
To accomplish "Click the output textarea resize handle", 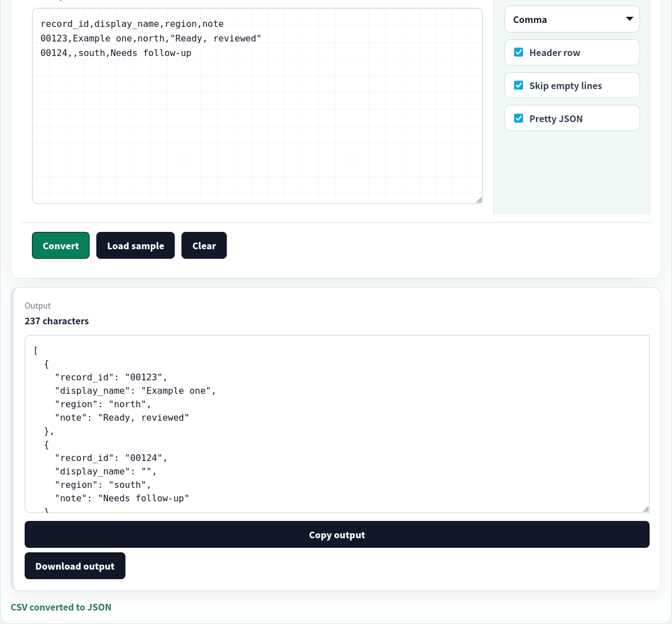I will (646, 509).
